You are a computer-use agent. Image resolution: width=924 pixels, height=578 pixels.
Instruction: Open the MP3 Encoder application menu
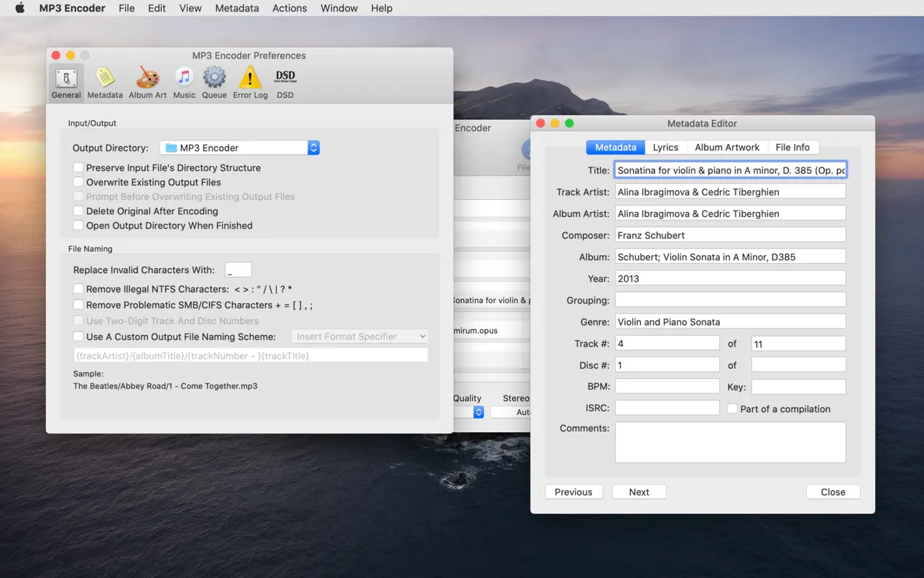(x=72, y=8)
